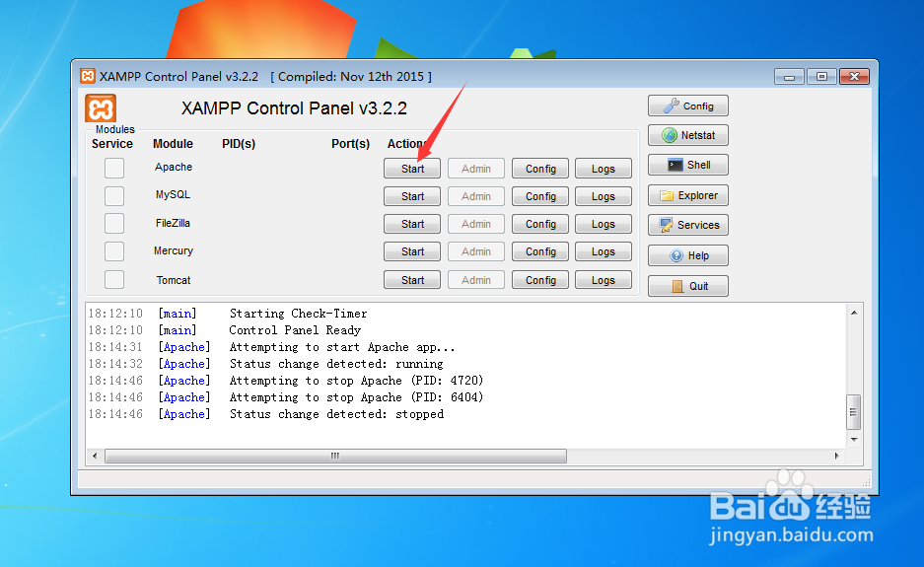Click the log scroll down arrow
Screen dimensions: 924x567
coord(854,440)
